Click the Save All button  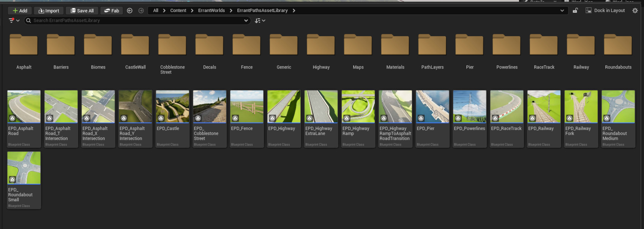coord(82,11)
